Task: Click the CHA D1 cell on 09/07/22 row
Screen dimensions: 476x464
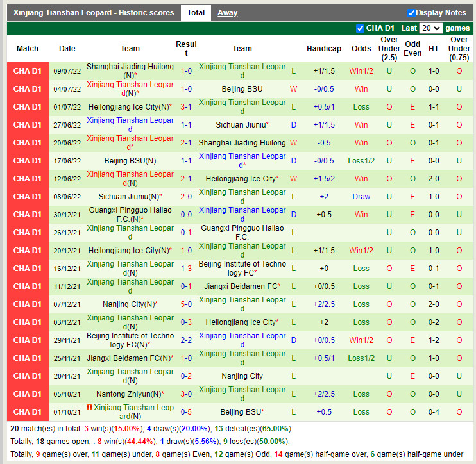Action: [x=28, y=71]
